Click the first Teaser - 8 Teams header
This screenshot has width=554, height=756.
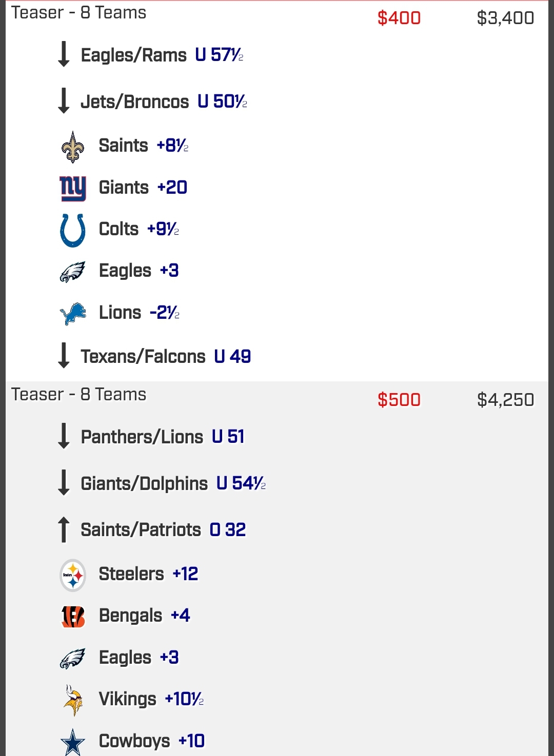pos(79,13)
